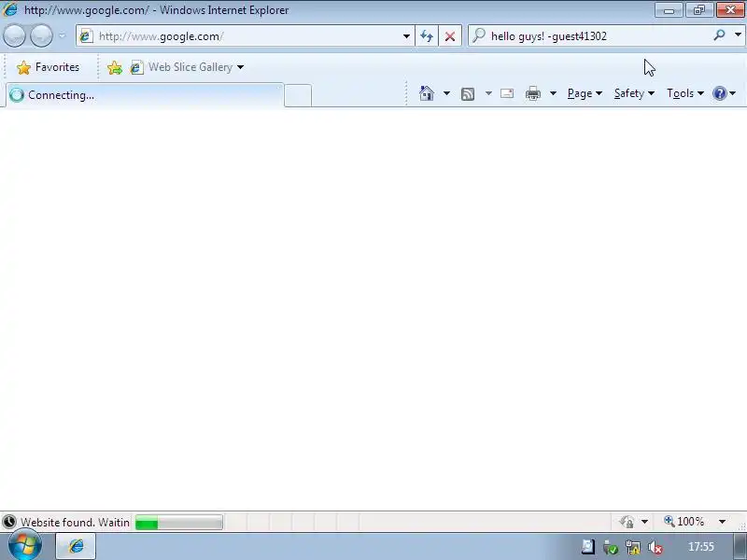The width and height of the screenshot is (747, 560).
Task: Open the Favorites star button
Action: [x=49, y=67]
